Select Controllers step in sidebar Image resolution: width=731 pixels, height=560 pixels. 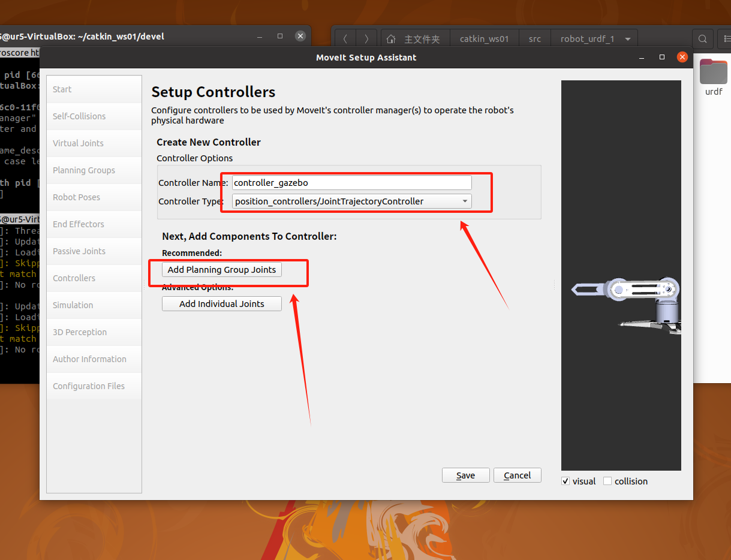click(x=94, y=278)
